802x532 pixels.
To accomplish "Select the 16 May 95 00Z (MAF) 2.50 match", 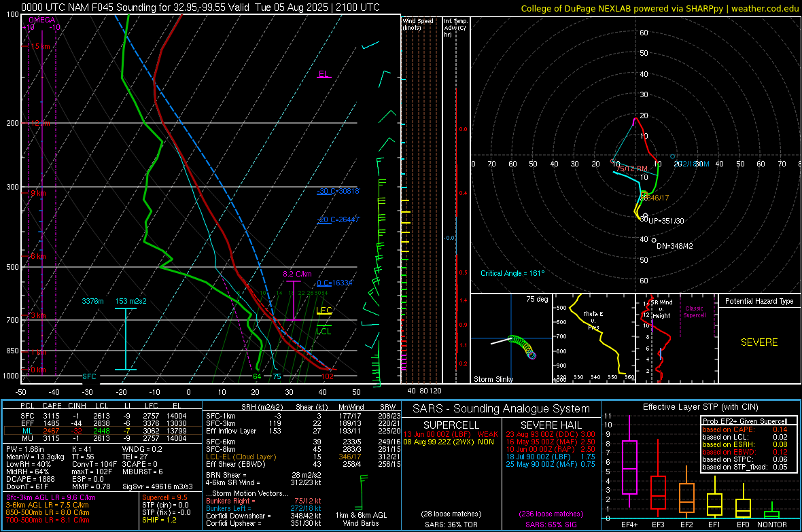I will pos(551,442).
